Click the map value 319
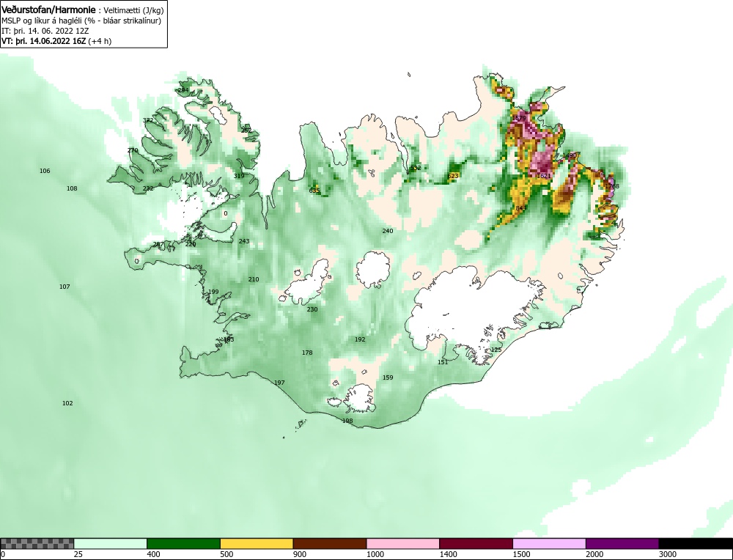The image size is (733, 560). click(x=239, y=176)
